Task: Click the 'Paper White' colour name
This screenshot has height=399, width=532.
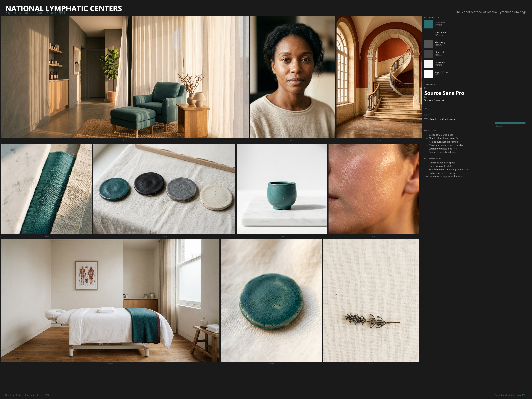Action: tap(441, 72)
